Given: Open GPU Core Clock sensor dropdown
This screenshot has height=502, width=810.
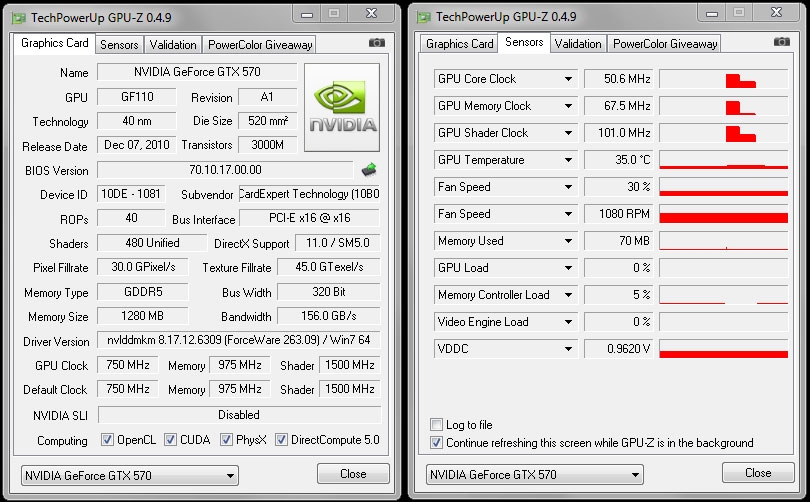Looking at the screenshot, I should pyautogui.click(x=568, y=79).
